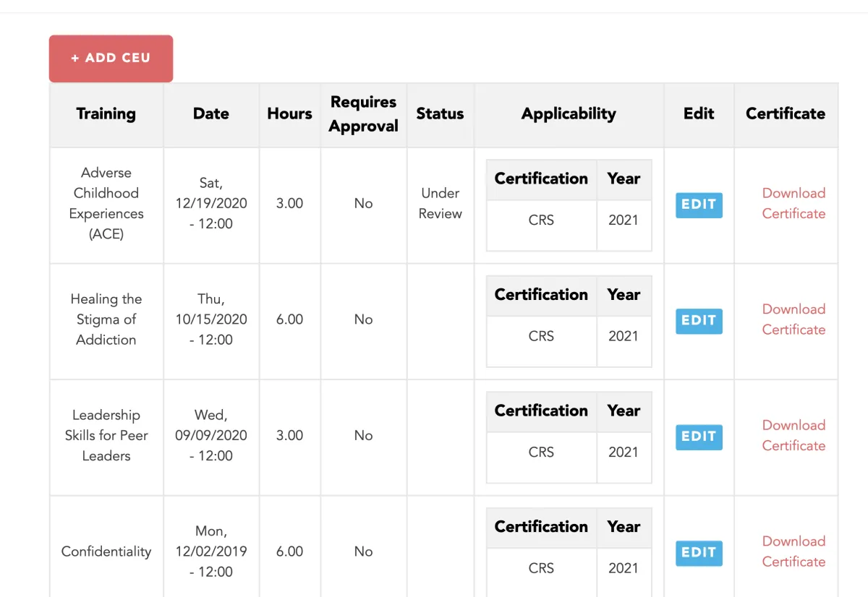Select the Adverse Childhood Experiences (ACE) training name
The height and width of the screenshot is (597, 868).
[106, 203]
